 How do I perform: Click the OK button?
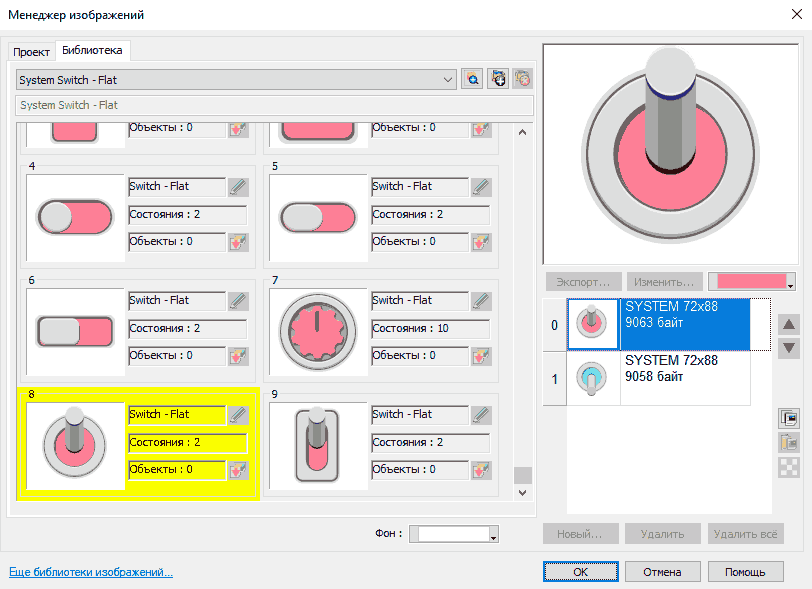tap(581, 572)
